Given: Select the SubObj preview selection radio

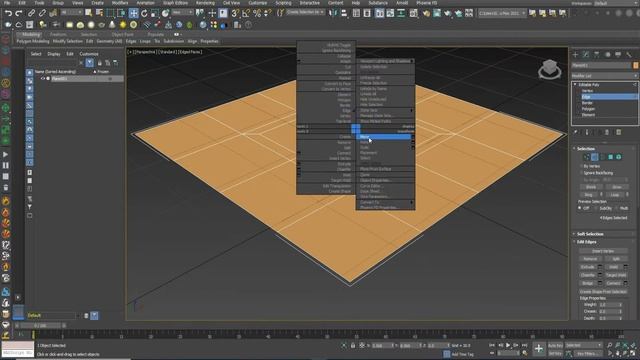Looking at the screenshot, I should pyautogui.click(x=597, y=208).
